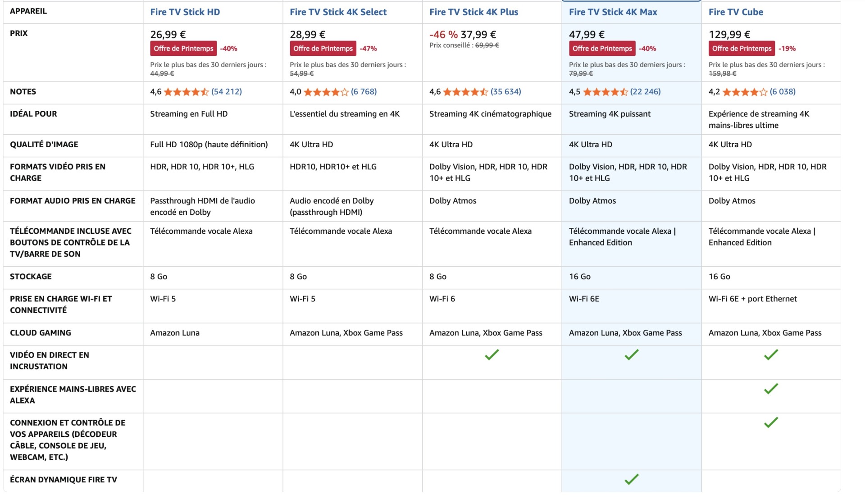Viewport: 865px width, 504px height.
Task: Click the 37,99 € price
Action: click(478, 35)
